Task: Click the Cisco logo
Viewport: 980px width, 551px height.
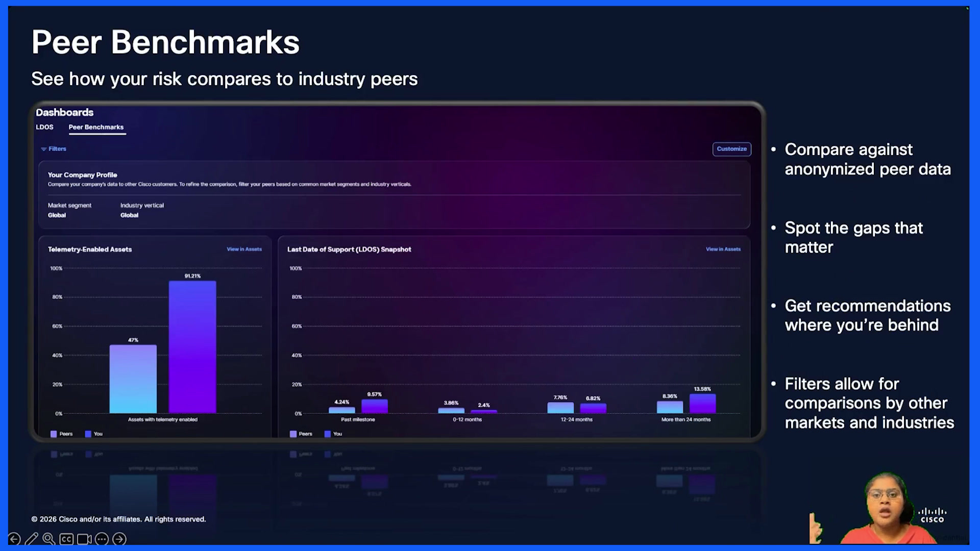Action: pos(932,515)
